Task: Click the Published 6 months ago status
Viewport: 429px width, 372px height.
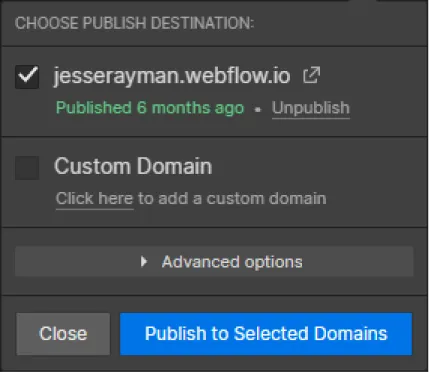Action: 150,108
